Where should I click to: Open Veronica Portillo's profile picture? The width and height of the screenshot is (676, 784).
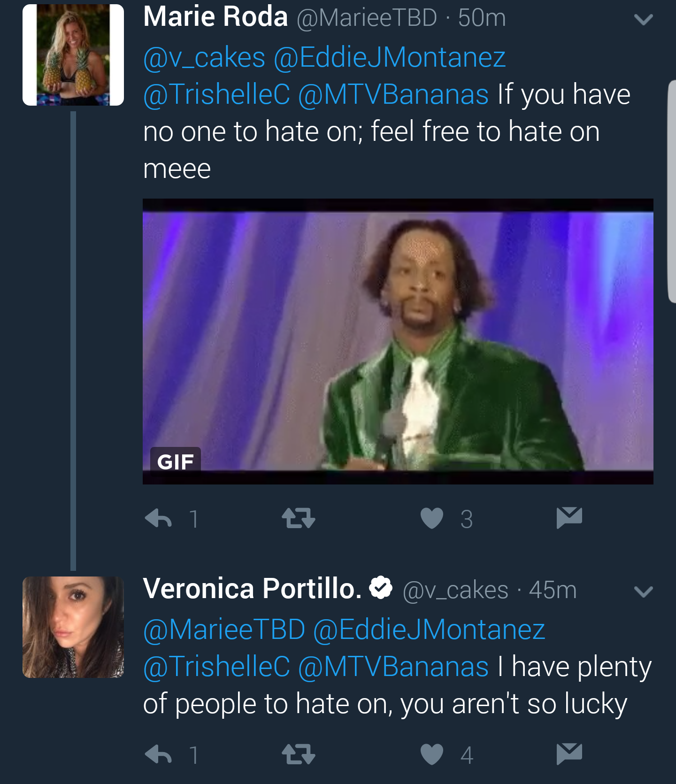(x=73, y=627)
